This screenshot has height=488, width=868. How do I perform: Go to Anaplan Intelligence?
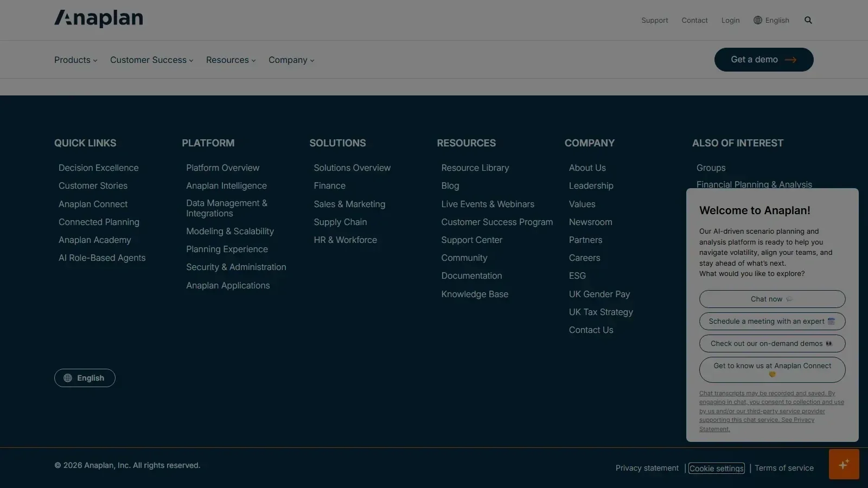[227, 186]
